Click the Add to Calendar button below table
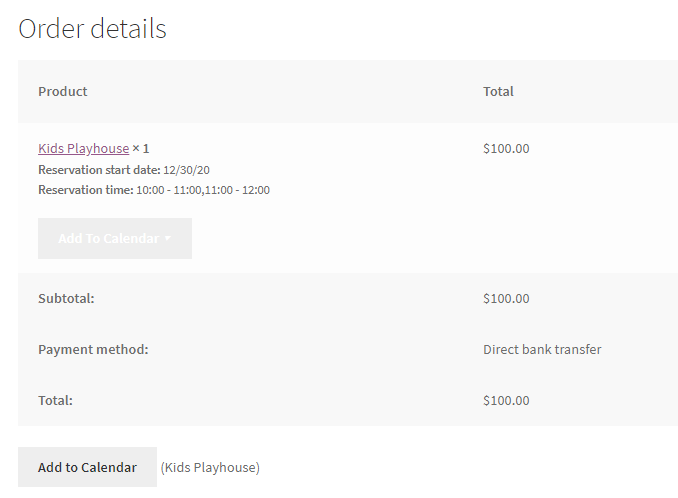Viewport: 678px width, 498px height. [87, 467]
